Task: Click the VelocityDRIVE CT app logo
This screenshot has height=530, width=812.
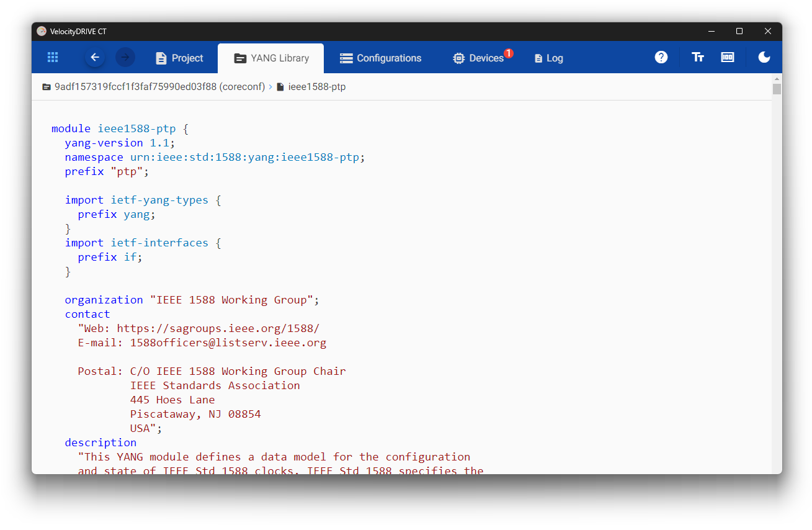Action: point(42,31)
